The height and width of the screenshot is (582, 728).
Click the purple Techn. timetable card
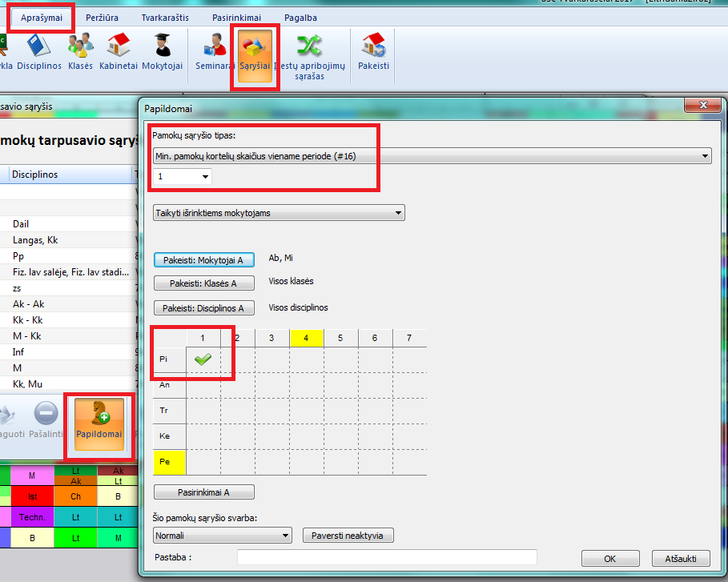tap(32, 517)
